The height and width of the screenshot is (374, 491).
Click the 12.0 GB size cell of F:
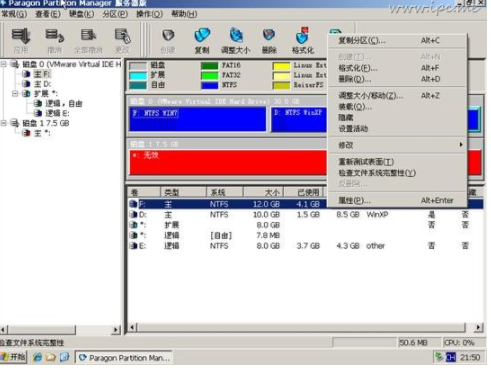[x=266, y=204]
